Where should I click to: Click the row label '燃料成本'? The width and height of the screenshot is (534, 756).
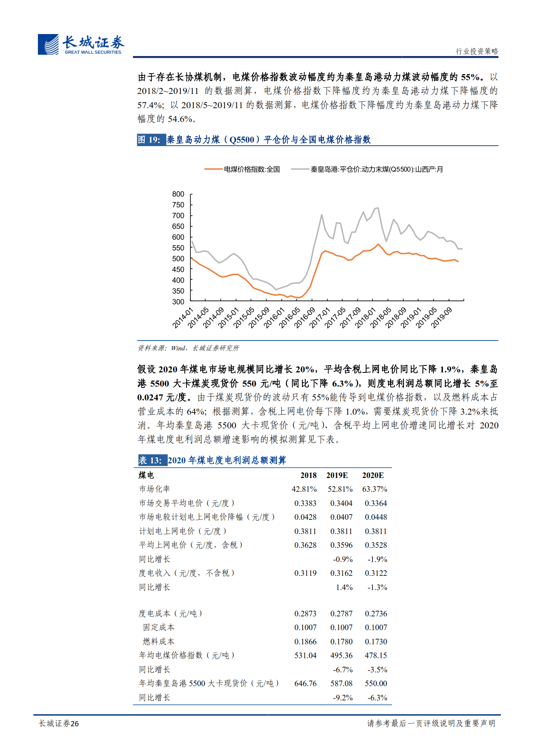[x=158, y=641]
